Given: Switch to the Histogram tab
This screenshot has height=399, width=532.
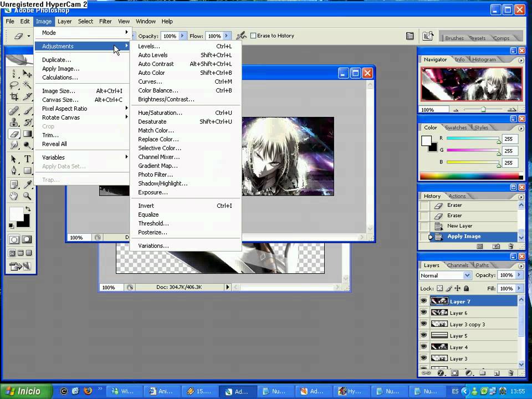Looking at the screenshot, I should tap(484, 59).
